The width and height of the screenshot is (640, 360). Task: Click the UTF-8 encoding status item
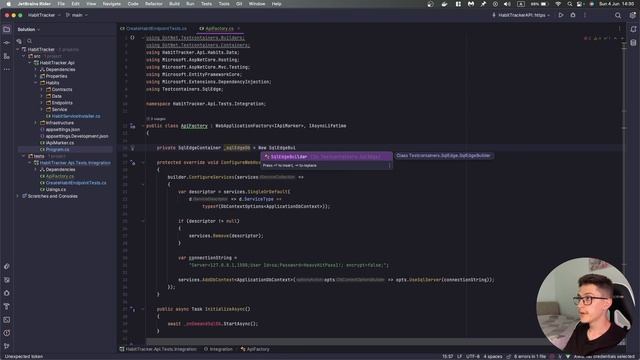coord(473,357)
